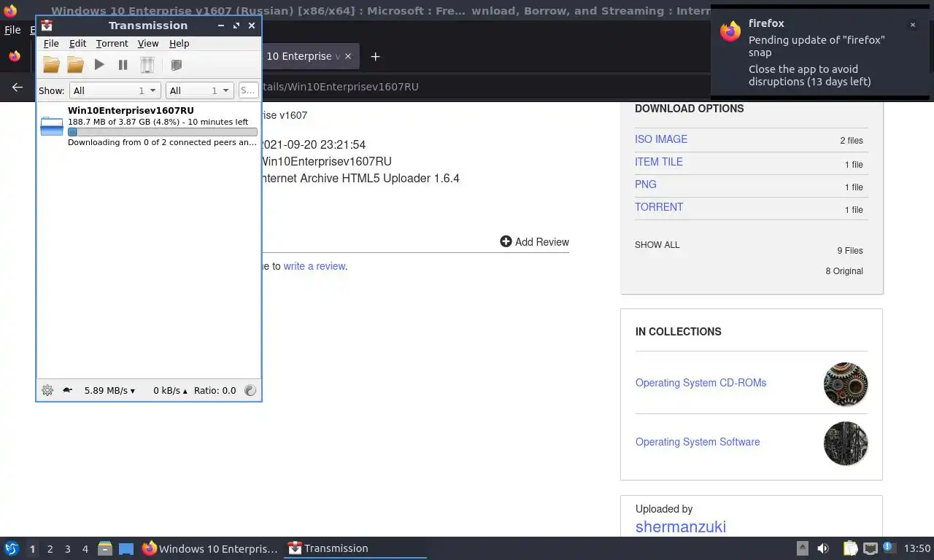Switch to the Firefox taskbar window button
The height and width of the screenshot is (560, 934).
pos(210,548)
